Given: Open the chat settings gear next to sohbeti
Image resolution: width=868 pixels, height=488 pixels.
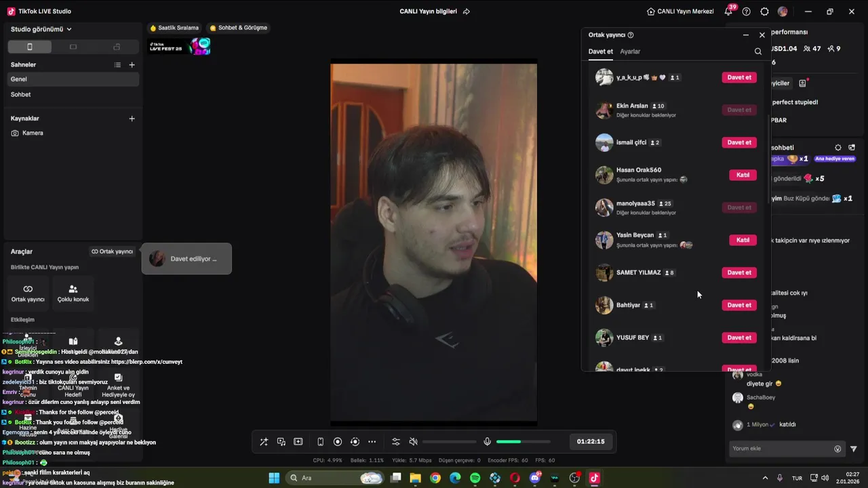Looking at the screenshot, I should point(838,147).
